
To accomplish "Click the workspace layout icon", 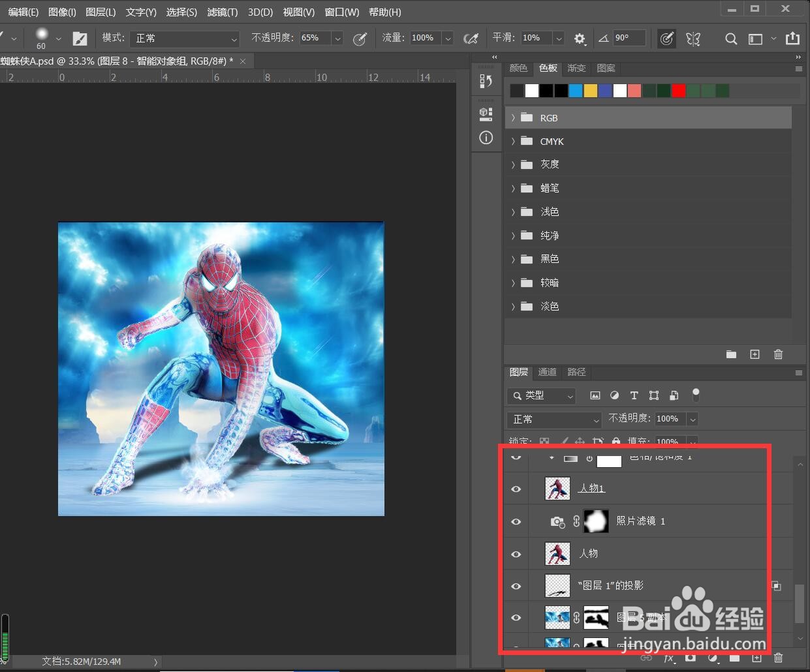I will (755, 38).
